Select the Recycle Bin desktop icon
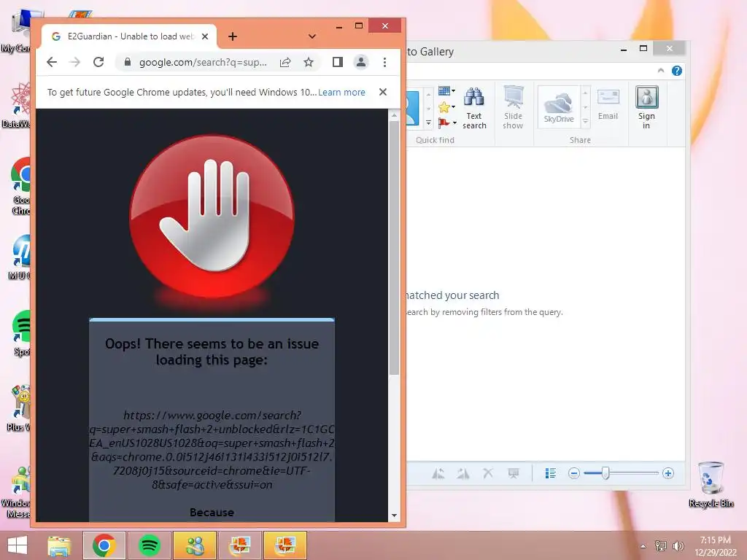This screenshot has height=560, width=747. coord(711,485)
